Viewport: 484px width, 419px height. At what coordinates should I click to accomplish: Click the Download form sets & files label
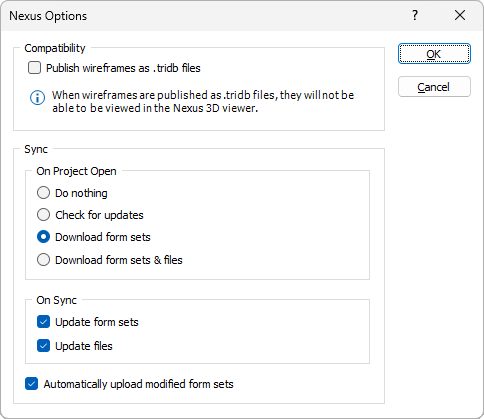point(119,260)
